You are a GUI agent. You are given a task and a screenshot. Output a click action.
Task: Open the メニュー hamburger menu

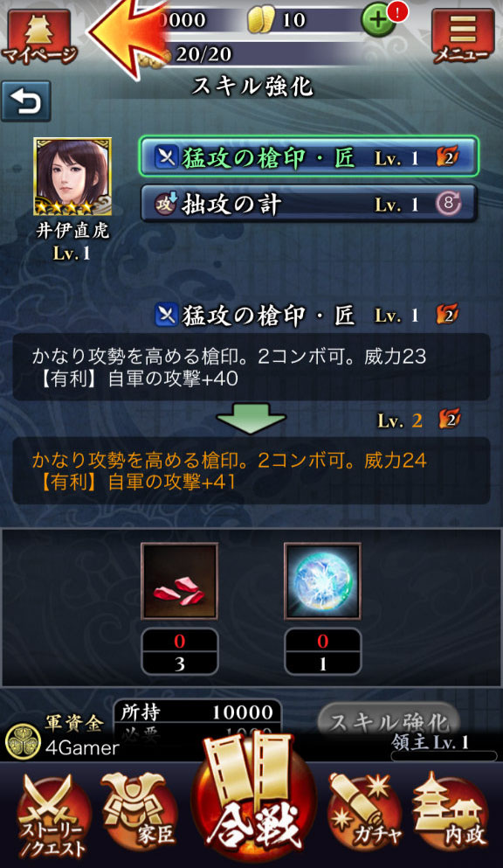pyautogui.click(x=463, y=37)
